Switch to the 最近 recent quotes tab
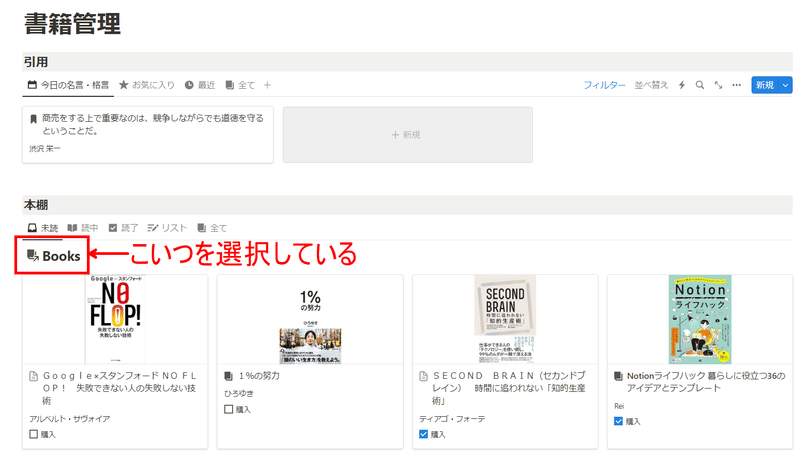Image resolution: width=800 pixels, height=453 pixels. (200, 85)
